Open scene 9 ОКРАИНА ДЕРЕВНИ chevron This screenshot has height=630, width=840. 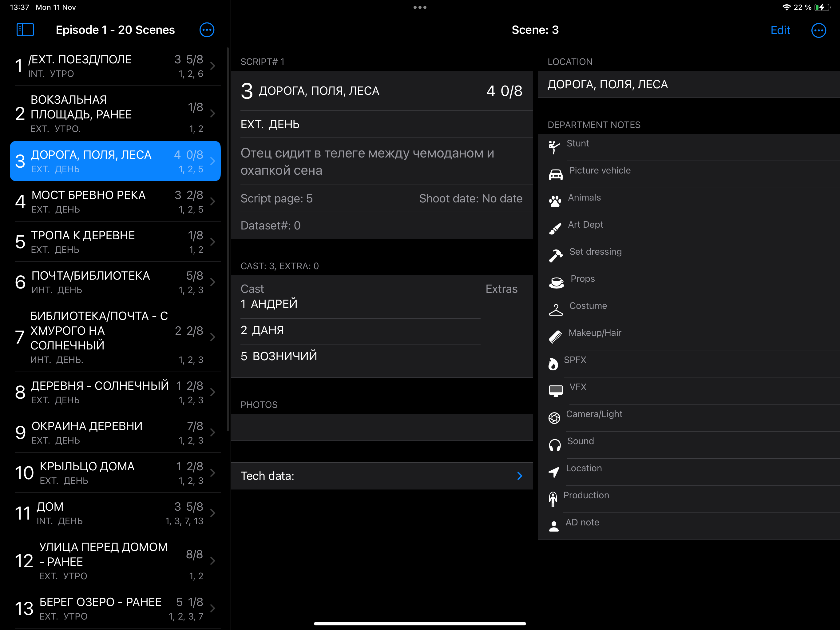[213, 433]
